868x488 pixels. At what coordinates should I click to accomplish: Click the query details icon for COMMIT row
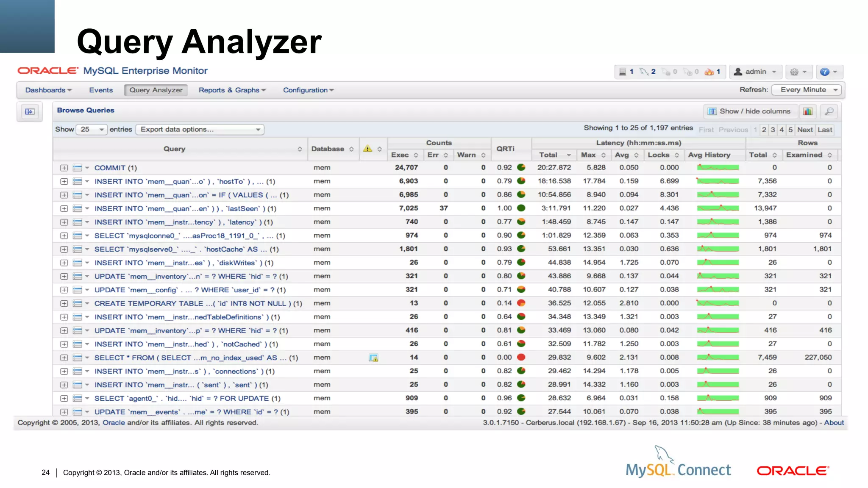(x=78, y=168)
